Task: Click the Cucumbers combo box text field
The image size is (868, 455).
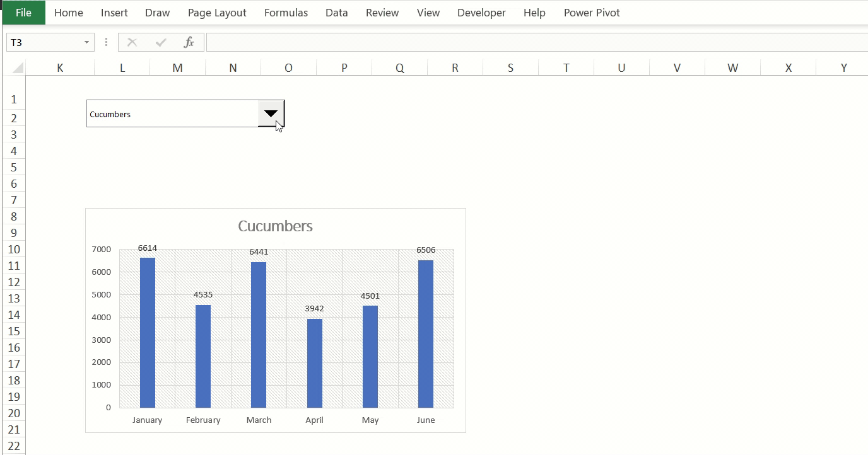Action: 172,113
